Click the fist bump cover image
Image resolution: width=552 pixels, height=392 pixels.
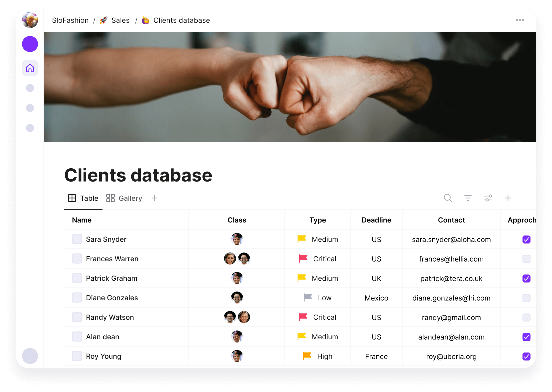click(x=289, y=87)
